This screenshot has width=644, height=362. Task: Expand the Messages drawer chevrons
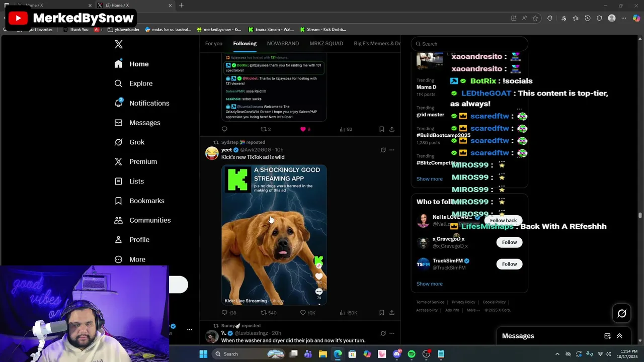point(619,336)
